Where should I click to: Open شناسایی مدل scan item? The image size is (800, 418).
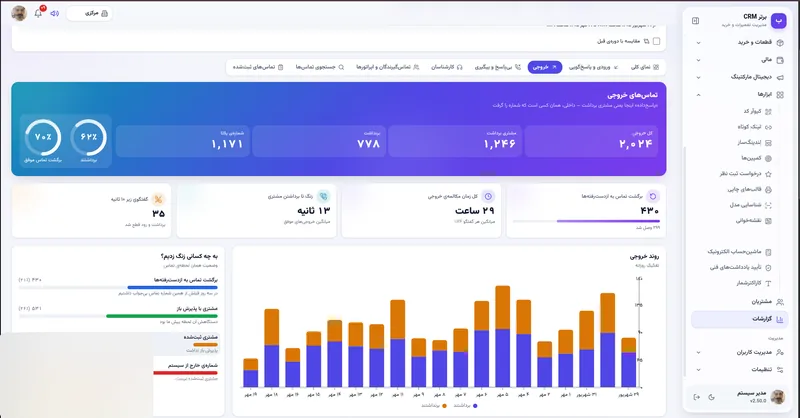click(751, 205)
